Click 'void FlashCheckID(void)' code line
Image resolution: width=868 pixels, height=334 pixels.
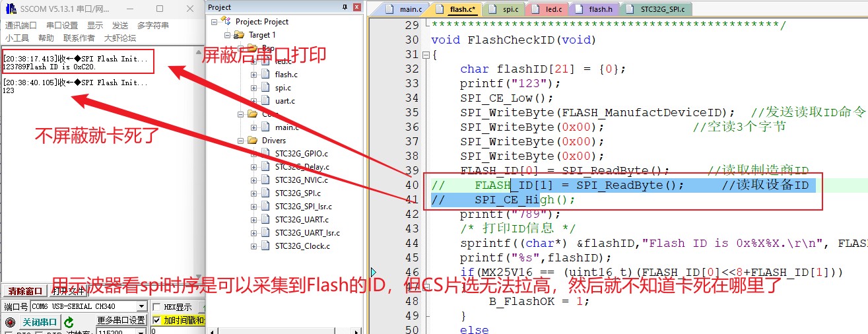coord(514,40)
